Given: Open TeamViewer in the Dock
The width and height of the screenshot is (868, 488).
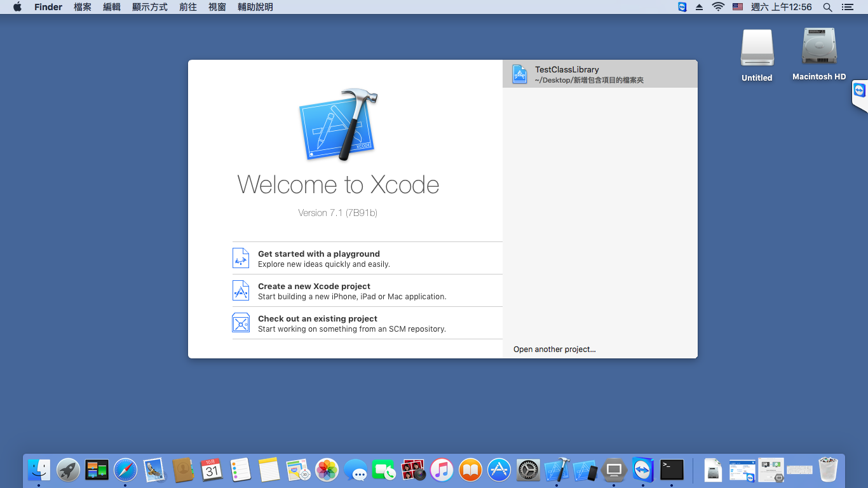Looking at the screenshot, I should click(x=643, y=470).
